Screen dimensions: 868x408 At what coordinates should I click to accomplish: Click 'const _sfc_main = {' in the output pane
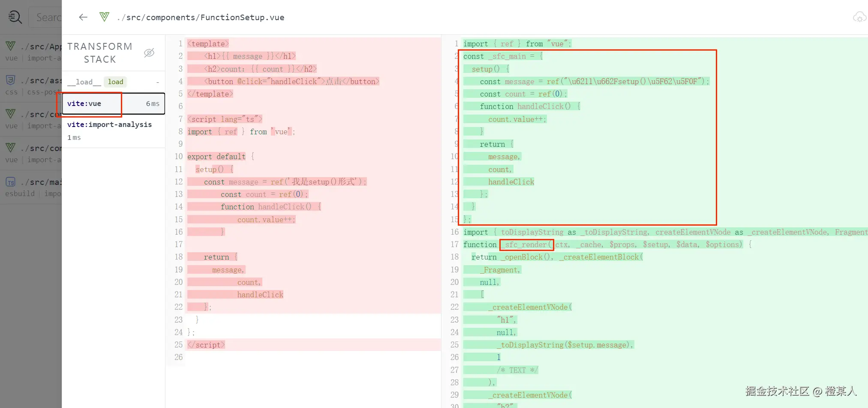tap(503, 56)
